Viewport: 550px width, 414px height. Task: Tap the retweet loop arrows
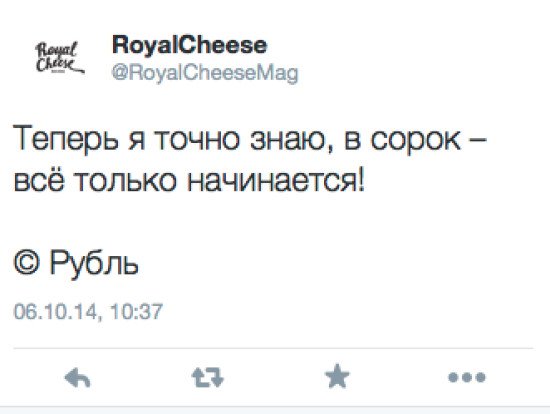pos(208,377)
